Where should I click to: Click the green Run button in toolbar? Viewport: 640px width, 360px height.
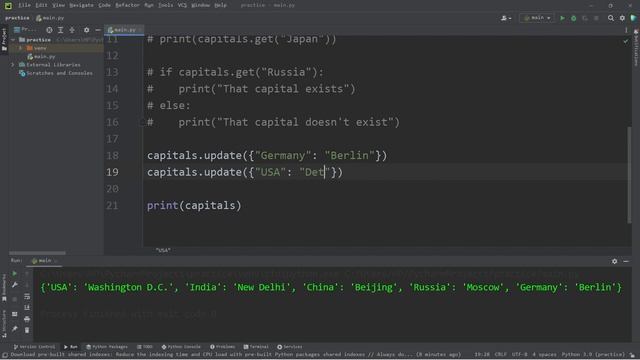coord(562,18)
